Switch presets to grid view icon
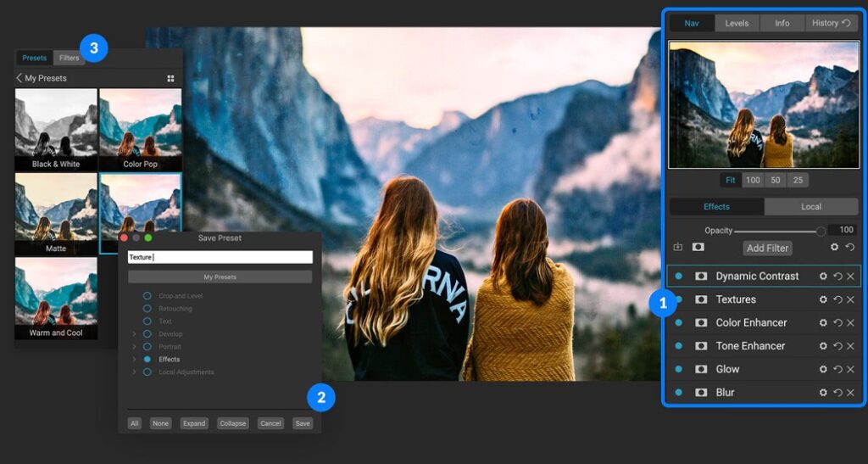The image size is (868, 464). pos(170,79)
